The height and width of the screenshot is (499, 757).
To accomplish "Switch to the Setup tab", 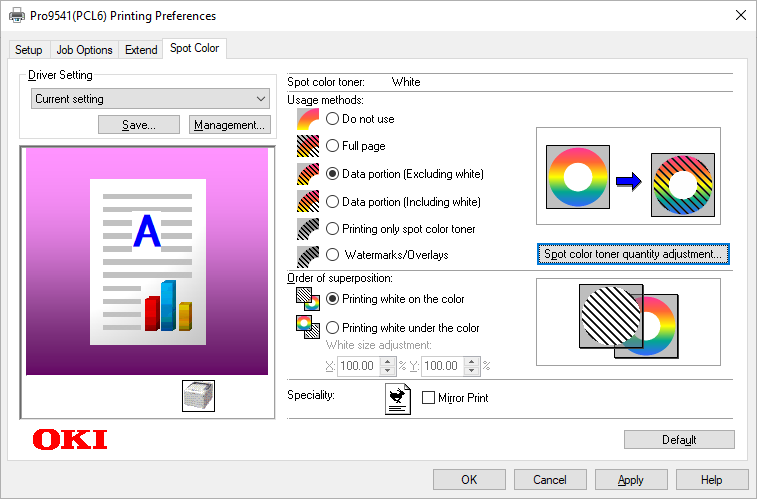I will tap(28, 50).
